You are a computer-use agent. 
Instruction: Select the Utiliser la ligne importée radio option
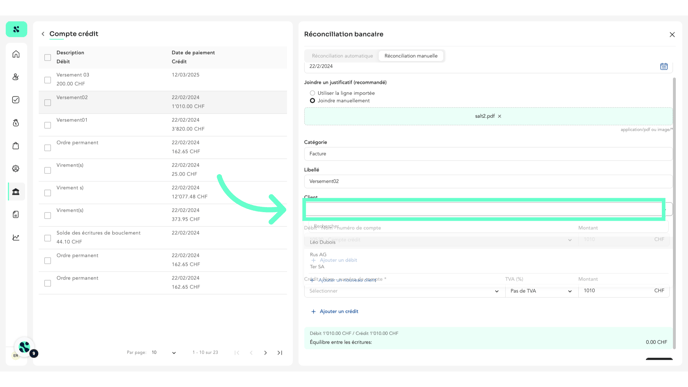[x=312, y=93]
